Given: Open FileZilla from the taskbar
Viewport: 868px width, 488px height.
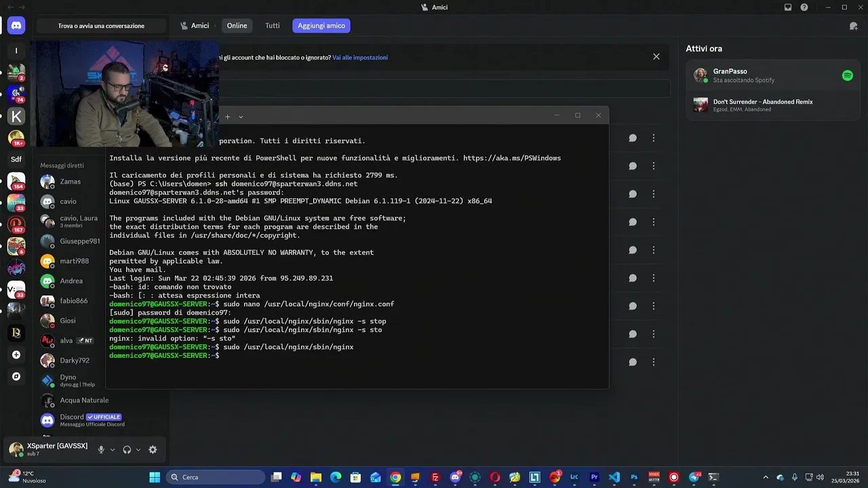Looking at the screenshot, I should tap(435, 477).
